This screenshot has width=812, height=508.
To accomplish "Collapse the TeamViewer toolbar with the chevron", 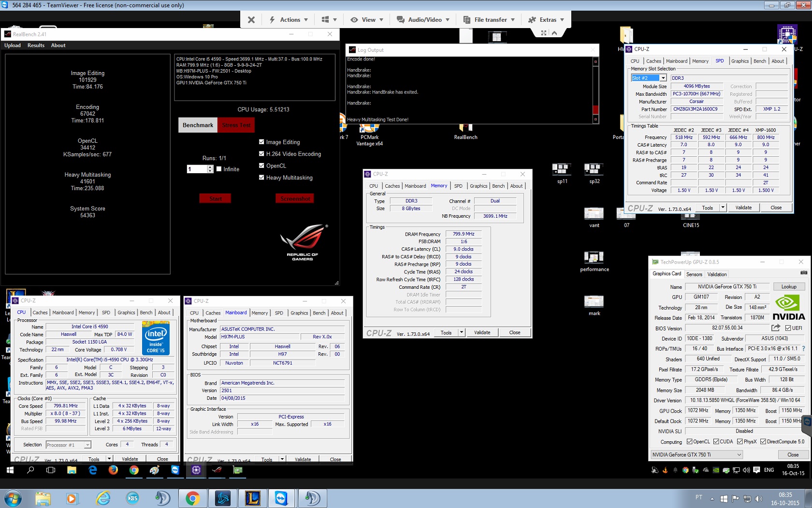I will [554, 33].
